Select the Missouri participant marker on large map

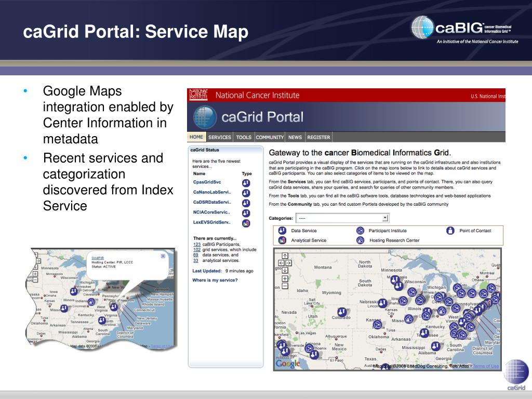point(408,319)
